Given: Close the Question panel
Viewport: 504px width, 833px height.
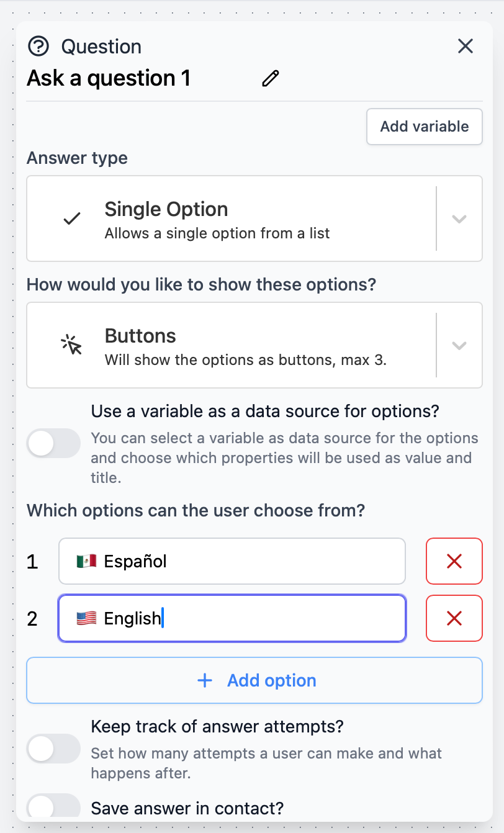Looking at the screenshot, I should tap(465, 46).
